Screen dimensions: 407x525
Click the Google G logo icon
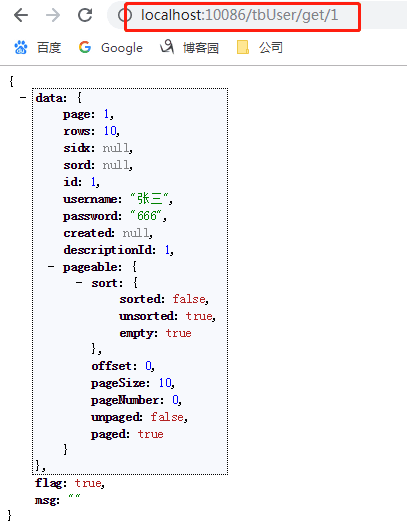[85, 47]
